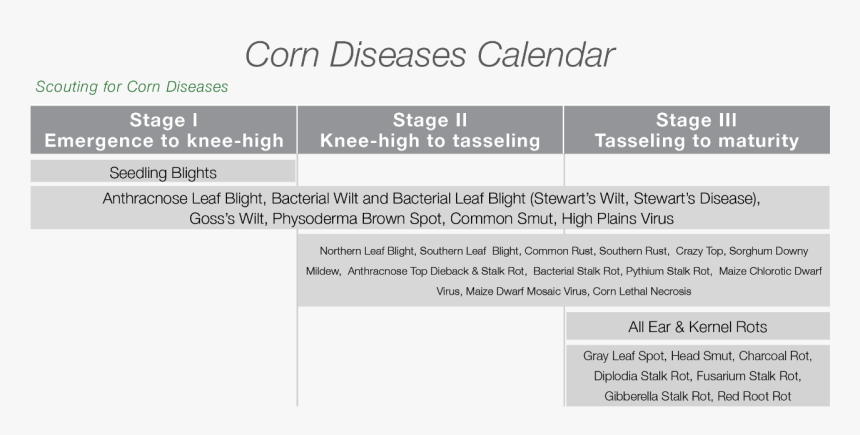Click the Seedling Blights cell

coord(163,172)
